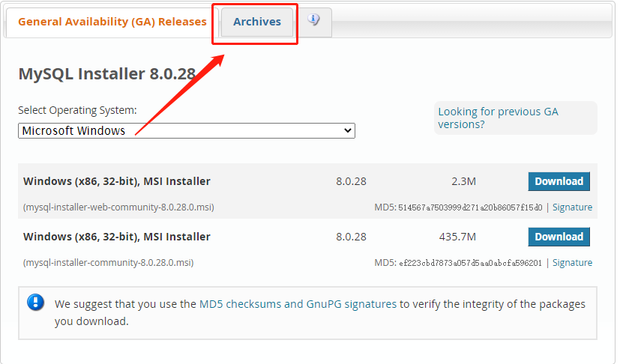
Task: Select version 8.0.28 in the 435.7M row
Action: coord(351,237)
